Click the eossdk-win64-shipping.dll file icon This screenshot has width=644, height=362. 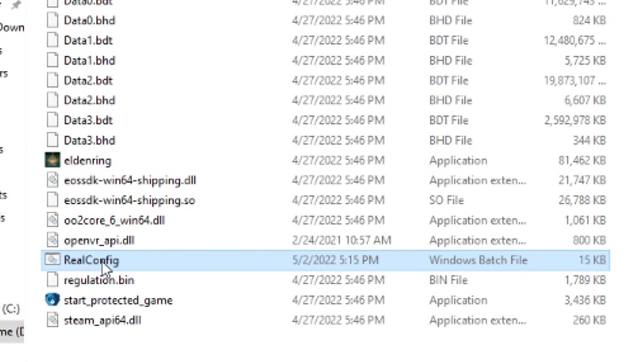click(52, 180)
